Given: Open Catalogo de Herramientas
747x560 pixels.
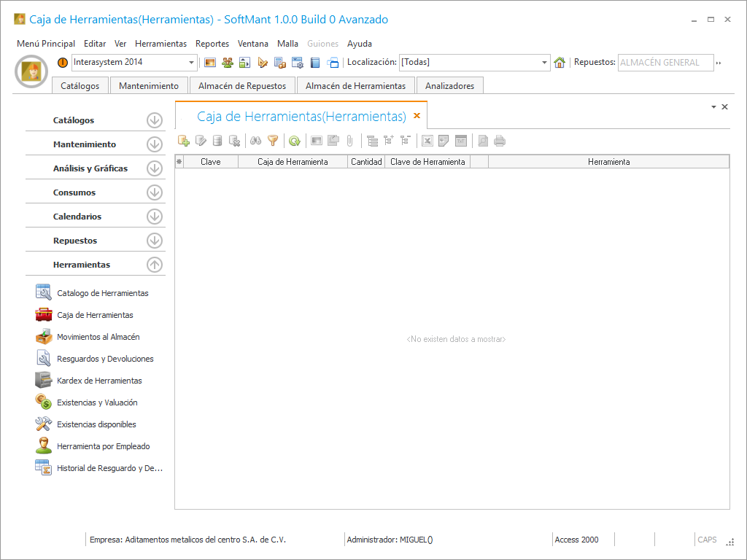Looking at the screenshot, I should pyautogui.click(x=102, y=293).
